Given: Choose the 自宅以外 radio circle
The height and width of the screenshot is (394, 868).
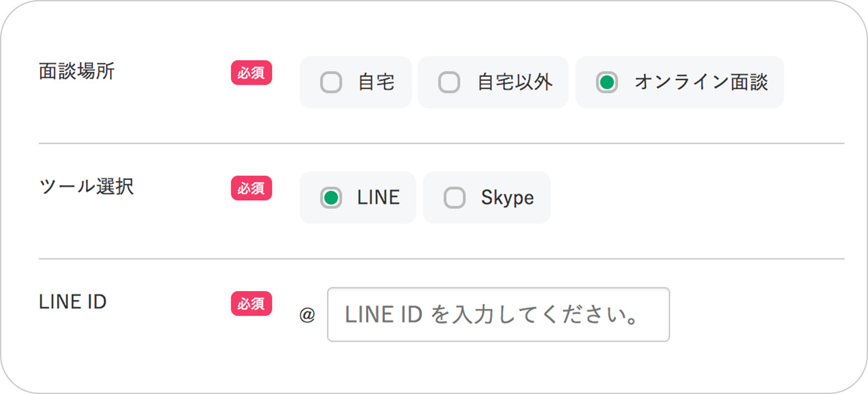Looking at the screenshot, I should tap(449, 83).
